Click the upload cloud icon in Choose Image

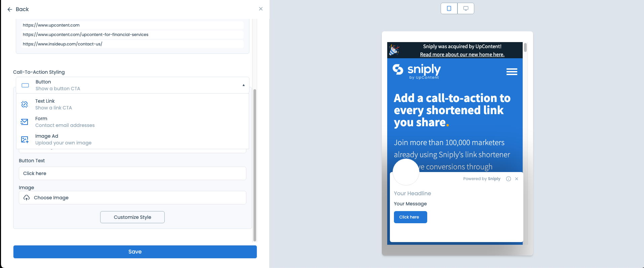[x=27, y=198]
